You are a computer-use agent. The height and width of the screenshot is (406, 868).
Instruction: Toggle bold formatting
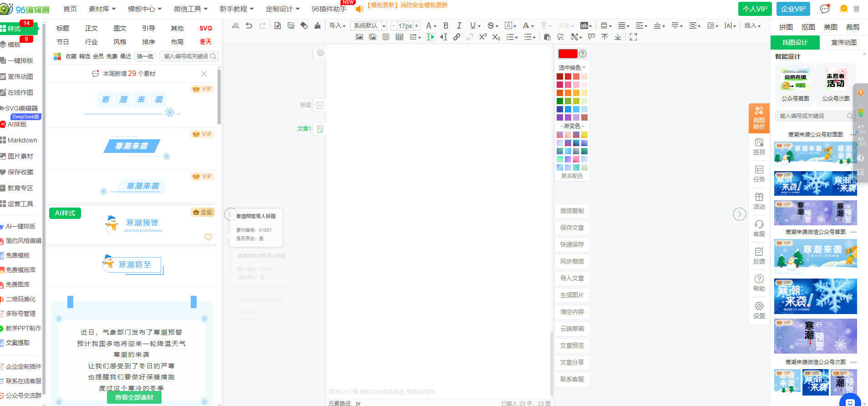tap(446, 26)
